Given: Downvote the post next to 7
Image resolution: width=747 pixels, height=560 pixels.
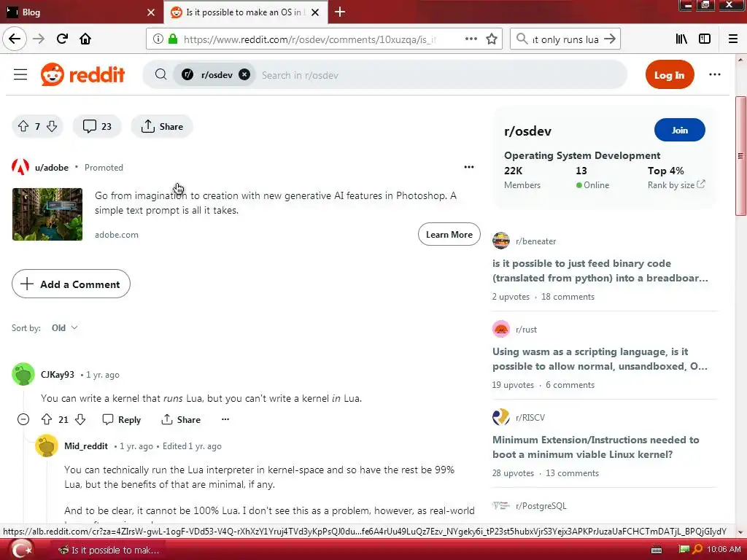Looking at the screenshot, I should (52, 126).
